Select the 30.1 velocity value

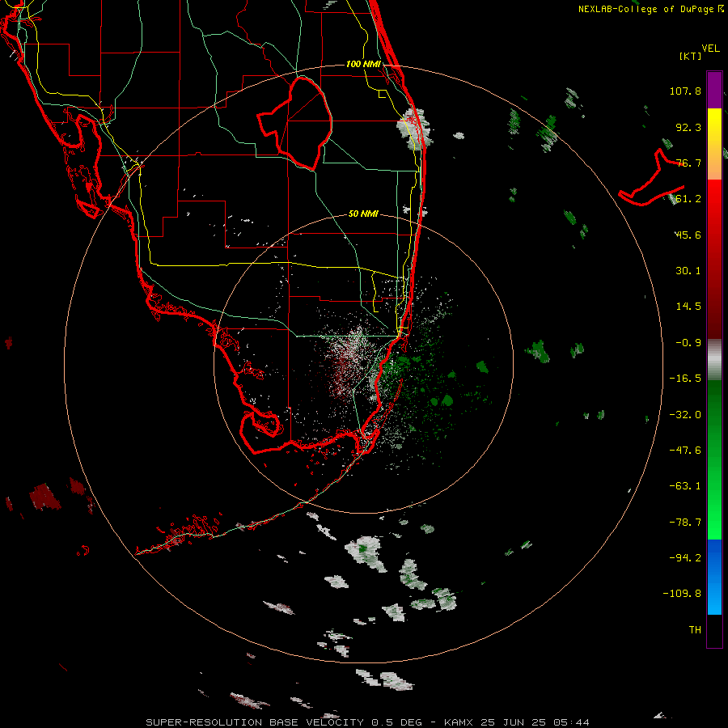(x=688, y=271)
